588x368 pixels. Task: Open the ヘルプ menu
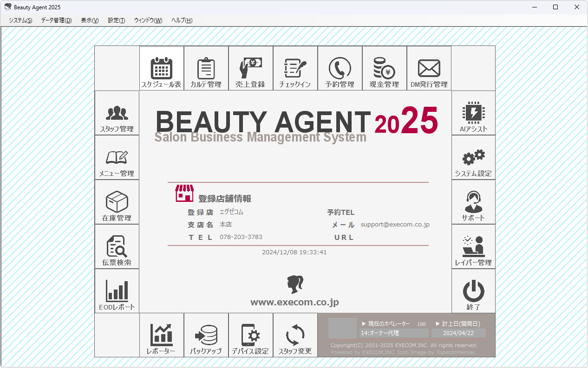182,20
